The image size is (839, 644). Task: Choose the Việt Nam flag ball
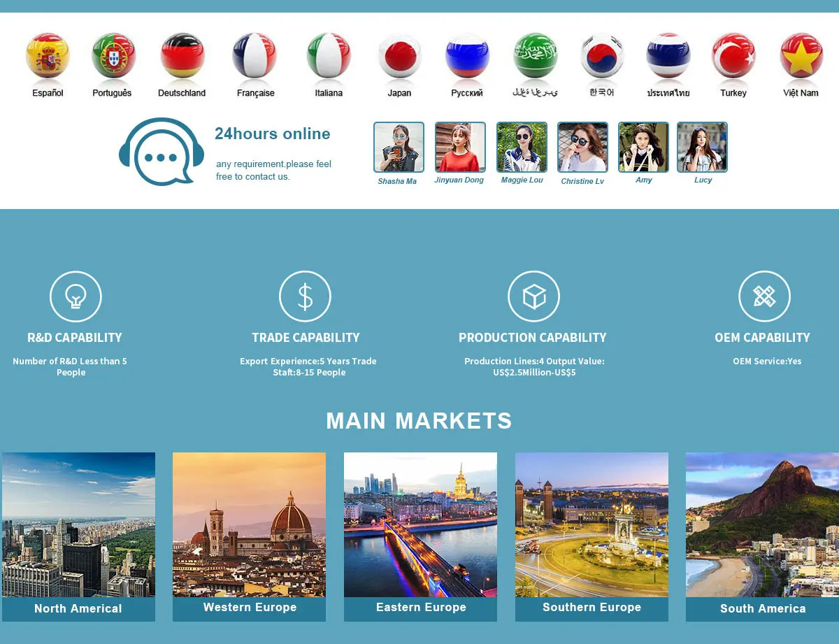pos(801,55)
